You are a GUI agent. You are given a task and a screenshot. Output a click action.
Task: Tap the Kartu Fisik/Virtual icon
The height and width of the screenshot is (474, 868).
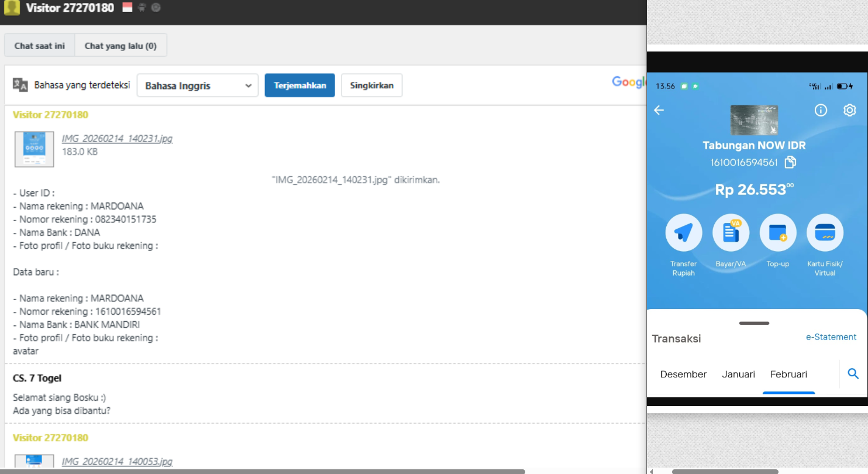[825, 232]
